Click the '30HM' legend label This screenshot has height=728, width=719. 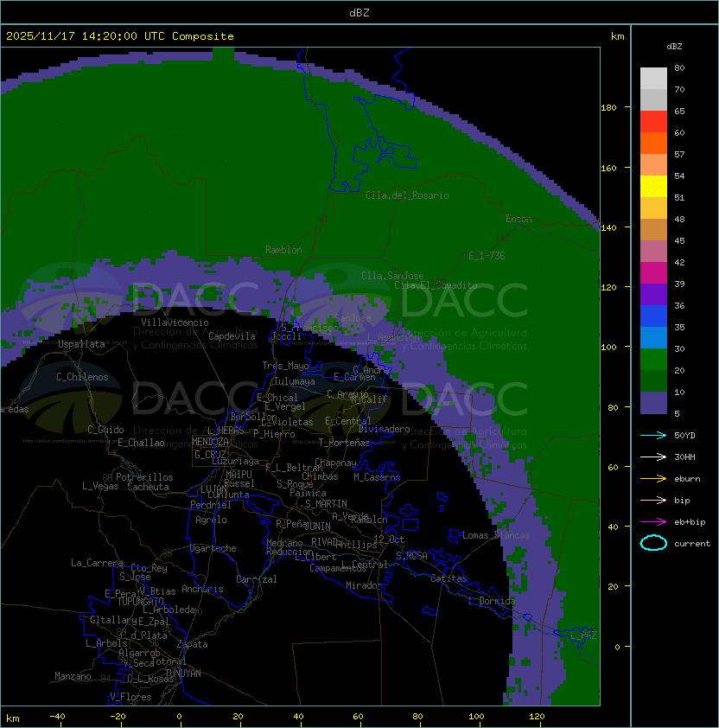(x=684, y=457)
